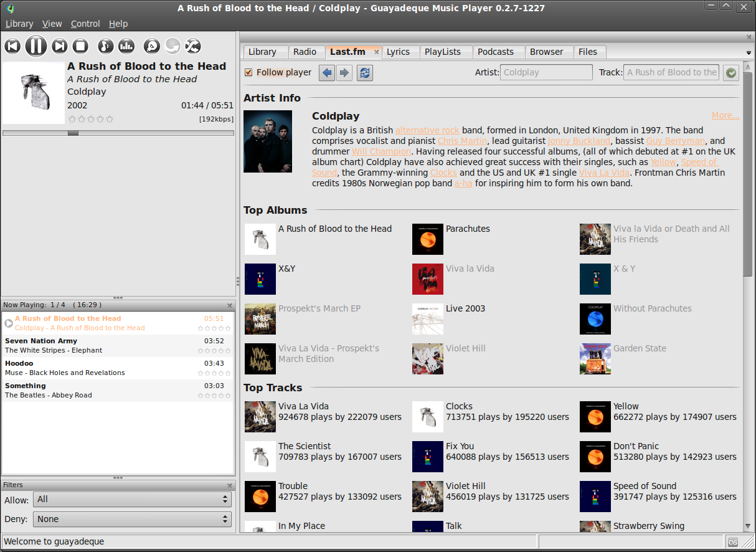The image size is (756, 552).
Task: Switch to the Radio tab
Action: 305,52
